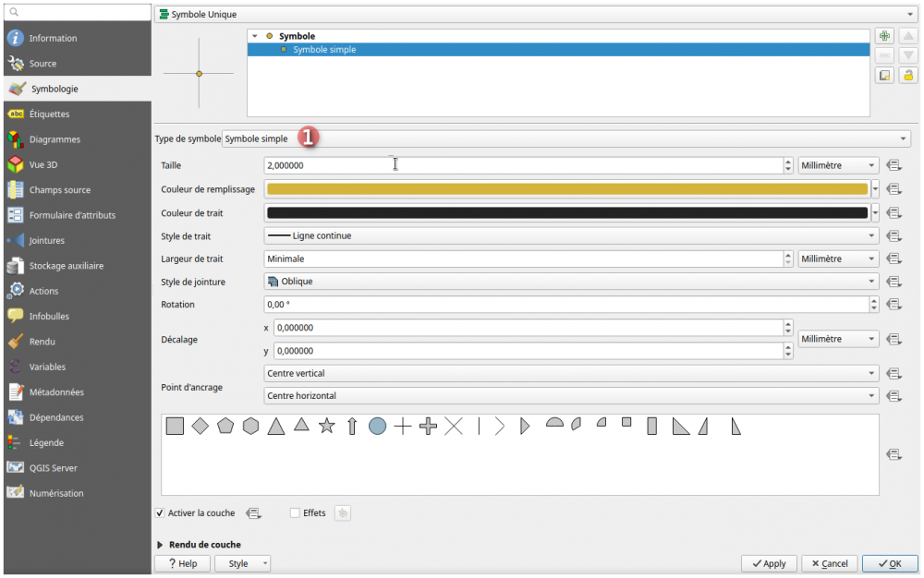
Task: Click the green add symbol layer button
Action: [x=884, y=36]
